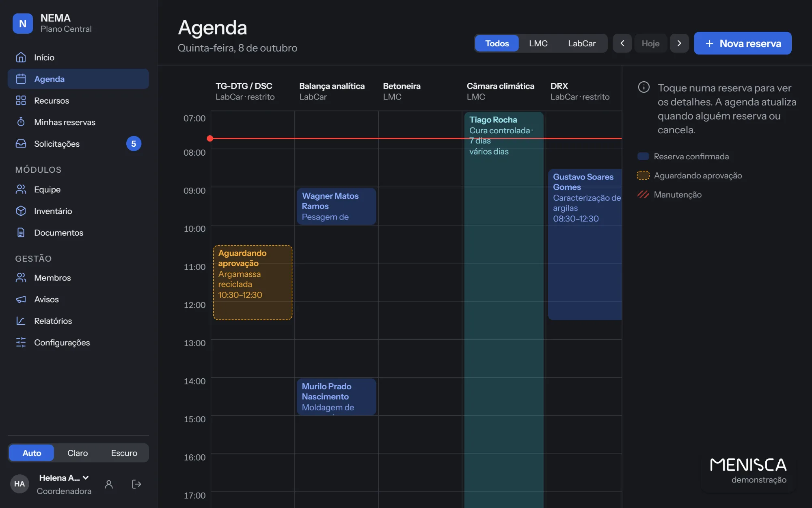Go to next day arrow
This screenshot has height=508, width=812.
pos(679,43)
